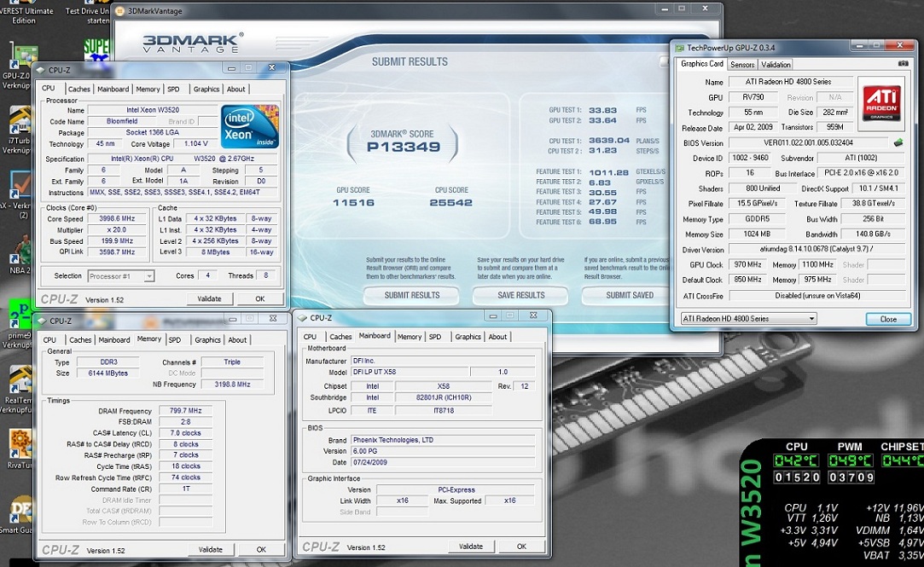Click OK in the CPU-Z Memory window
Screen dimensions: 924x567
click(x=261, y=549)
